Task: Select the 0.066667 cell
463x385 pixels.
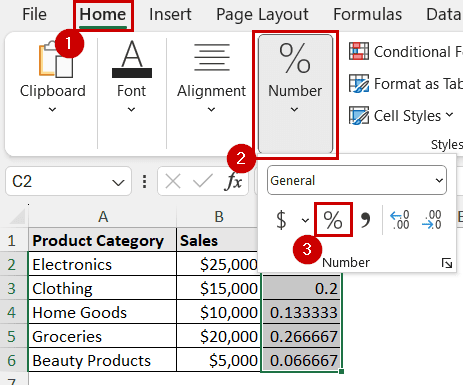Action: (301, 360)
